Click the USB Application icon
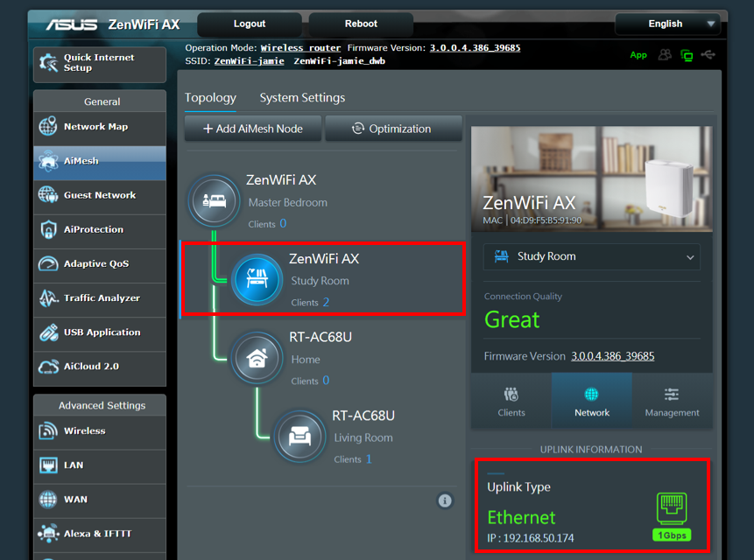 [x=48, y=332]
